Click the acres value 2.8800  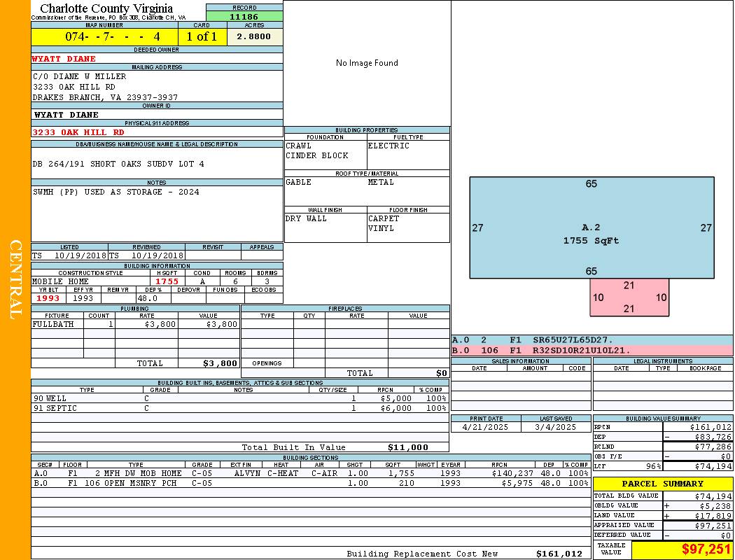click(x=254, y=36)
